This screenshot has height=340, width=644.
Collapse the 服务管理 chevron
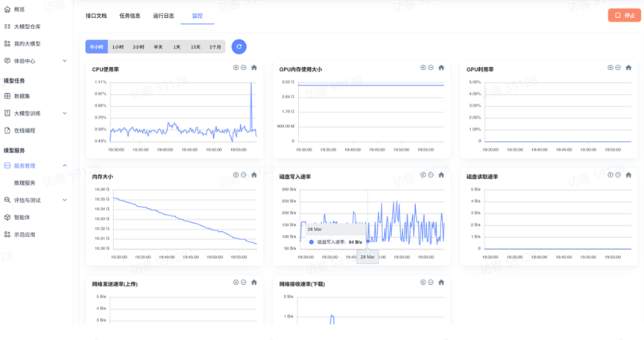(65, 166)
